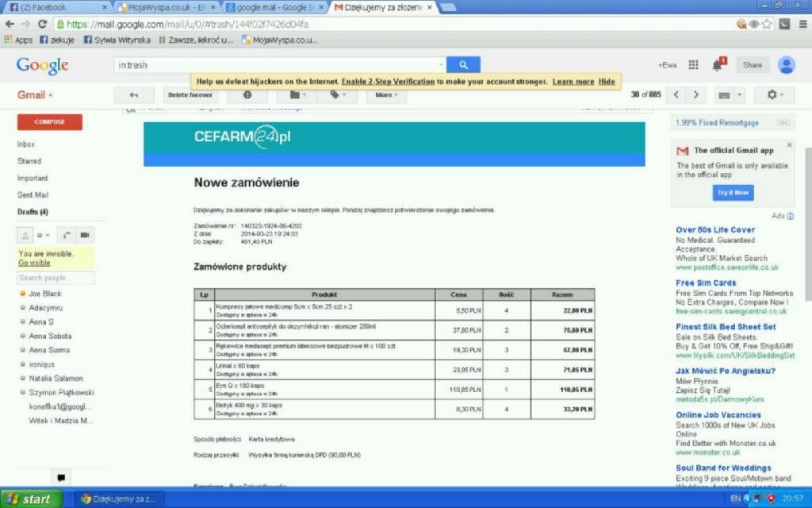The width and height of the screenshot is (812, 508).
Task: Click in Search people field
Action: (x=56, y=278)
